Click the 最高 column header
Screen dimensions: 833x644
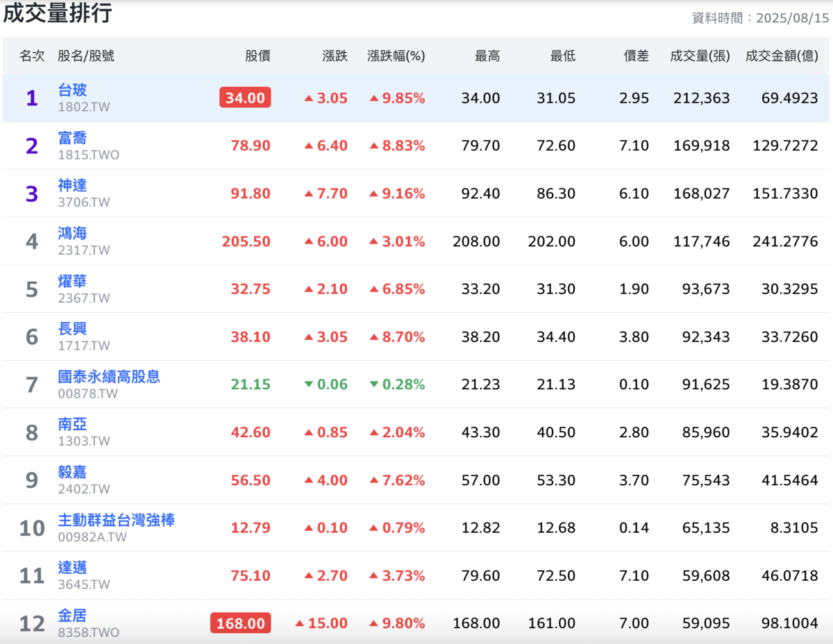click(x=487, y=56)
